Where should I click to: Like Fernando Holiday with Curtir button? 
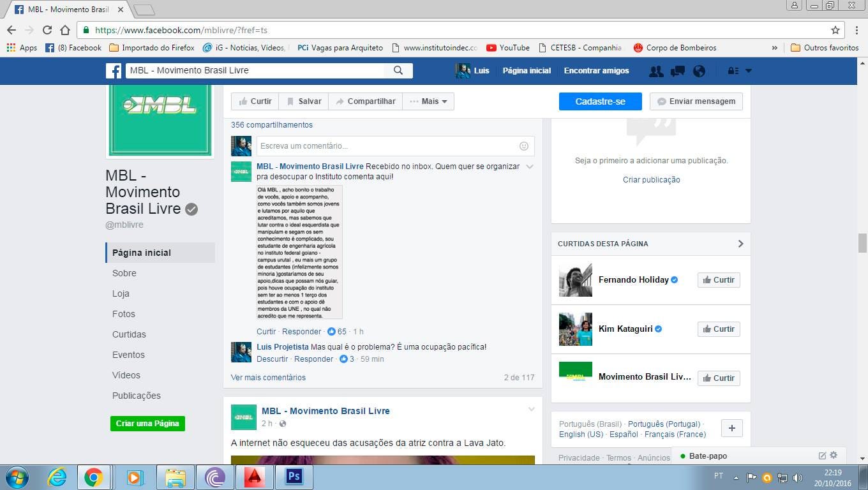(719, 280)
